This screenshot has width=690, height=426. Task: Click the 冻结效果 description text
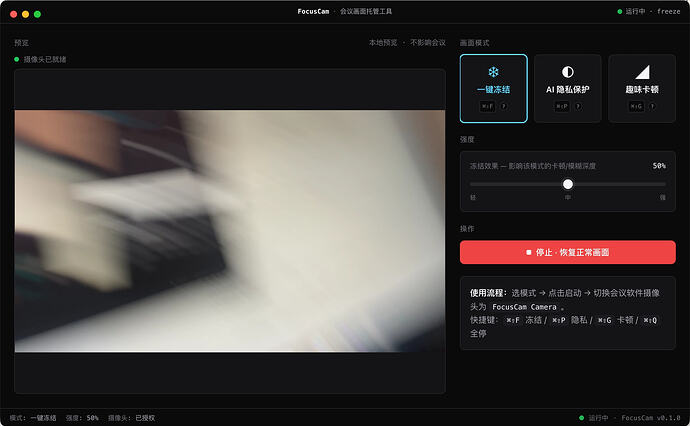tap(532, 166)
